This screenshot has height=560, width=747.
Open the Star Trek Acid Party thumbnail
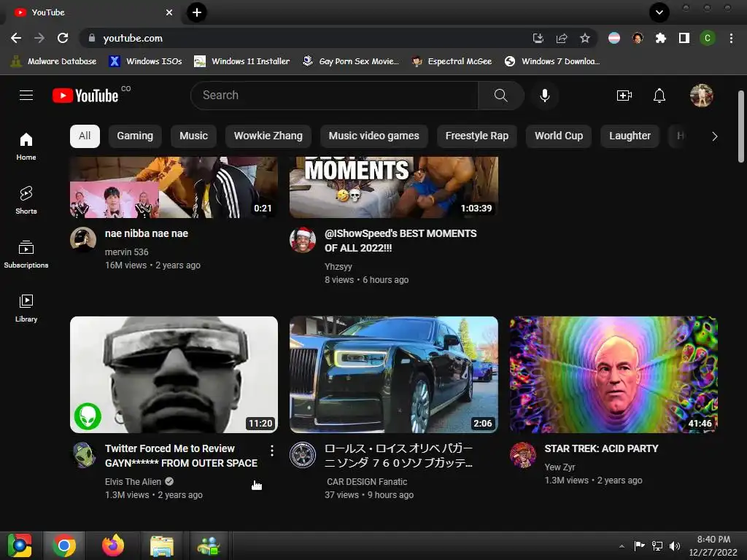[614, 375]
